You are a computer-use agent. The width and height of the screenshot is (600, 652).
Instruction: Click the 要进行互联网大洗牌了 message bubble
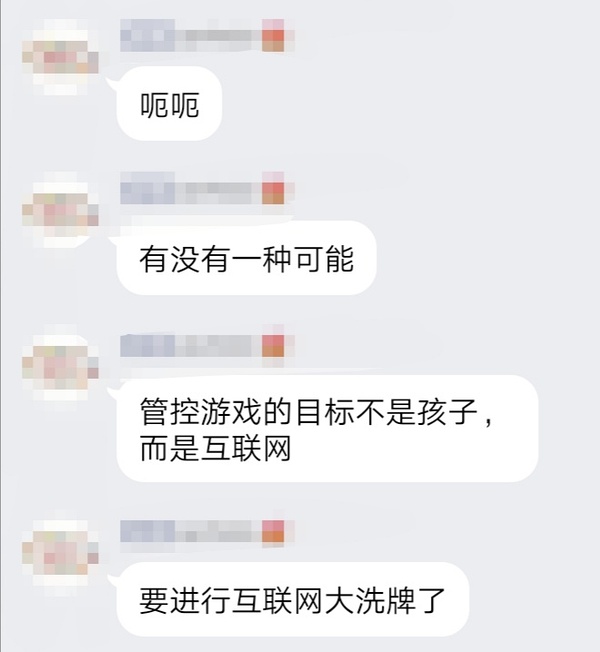tap(293, 599)
